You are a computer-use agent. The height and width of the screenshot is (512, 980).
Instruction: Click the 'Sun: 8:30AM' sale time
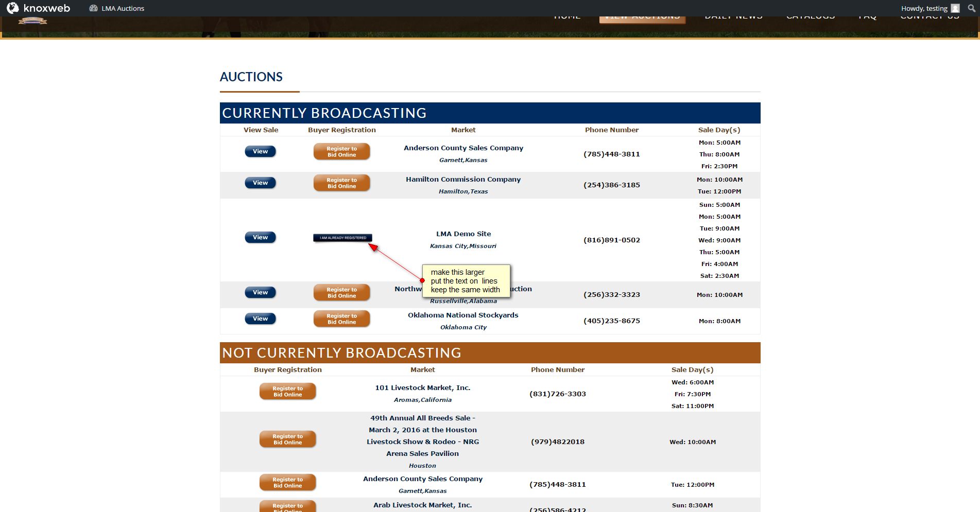click(x=693, y=505)
